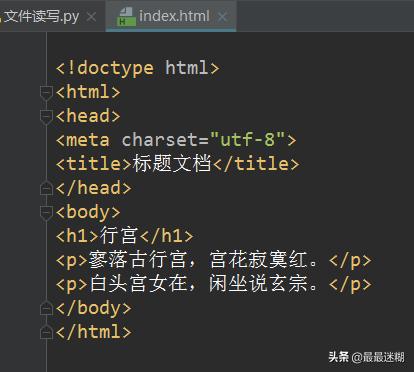The image size is (414, 372).
Task: Click the closing </h1> tag
Action: [x=166, y=236]
